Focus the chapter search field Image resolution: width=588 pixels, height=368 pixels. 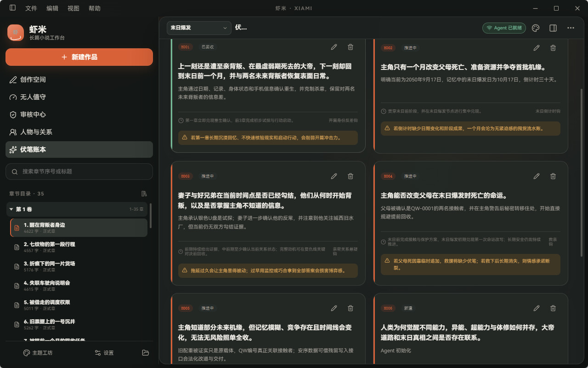point(79,171)
